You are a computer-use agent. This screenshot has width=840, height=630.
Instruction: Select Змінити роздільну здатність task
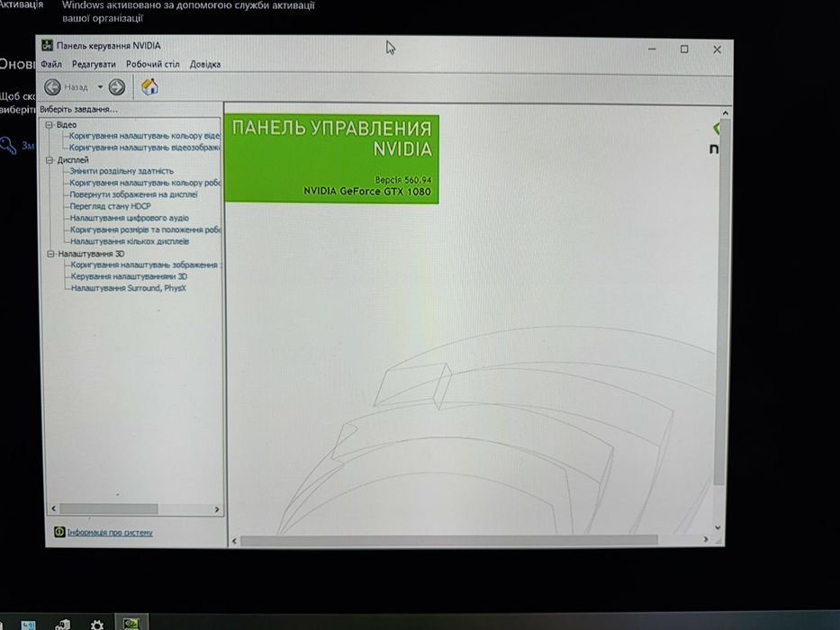[x=122, y=171]
